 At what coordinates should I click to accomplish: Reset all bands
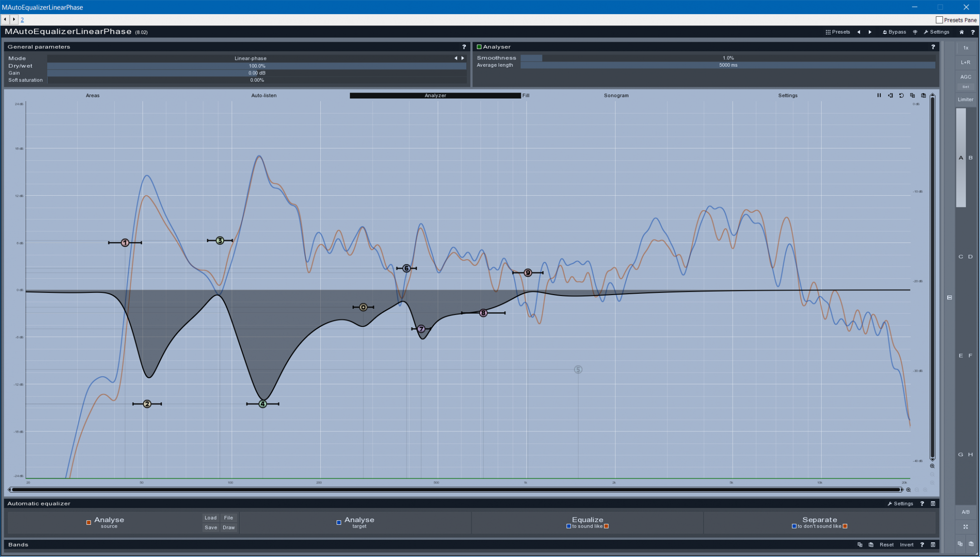pos(887,545)
